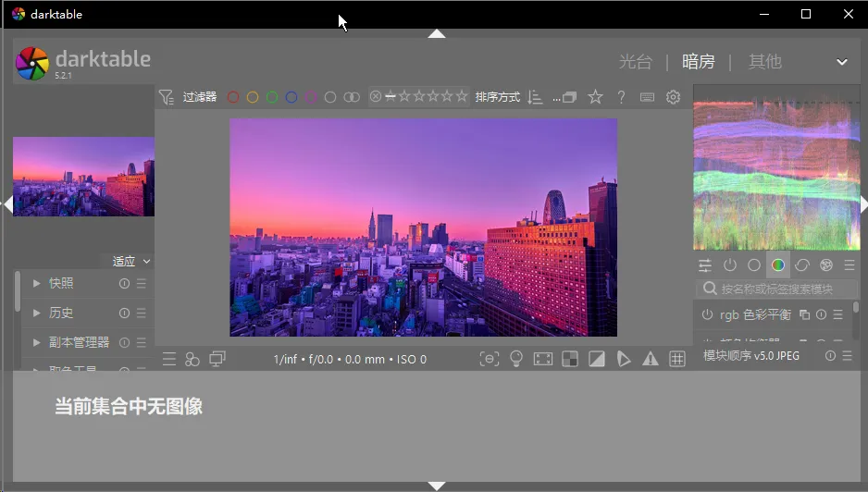Expand the 快照 panel
The width and height of the screenshot is (868, 492).
tap(61, 284)
